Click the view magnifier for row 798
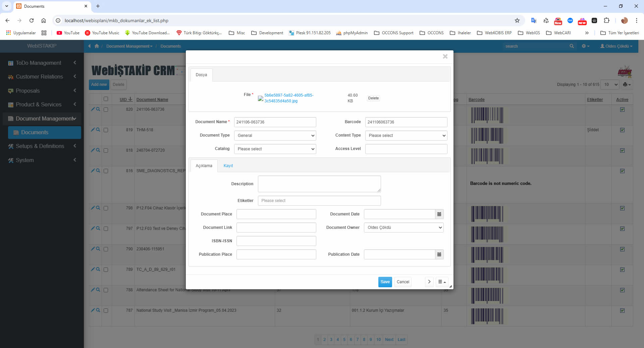This screenshot has width=644, height=348. tap(98, 208)
